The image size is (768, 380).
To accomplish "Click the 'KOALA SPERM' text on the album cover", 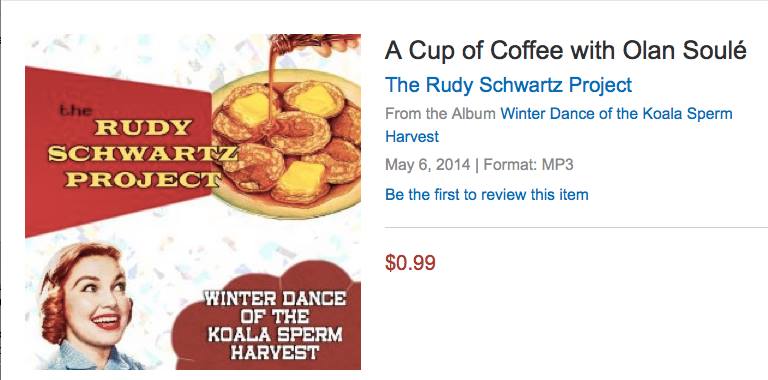I will point(275,335).
